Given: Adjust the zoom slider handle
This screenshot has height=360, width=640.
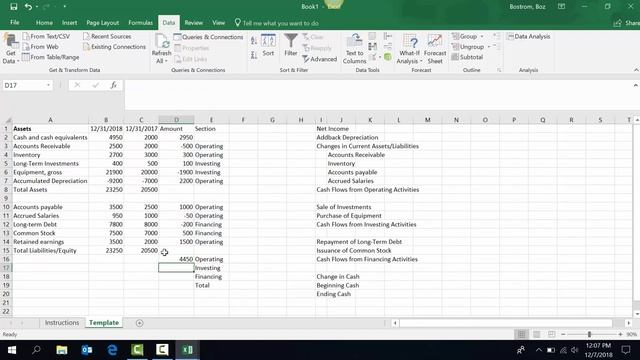Looking at the screenshot, I should [589, 334].
